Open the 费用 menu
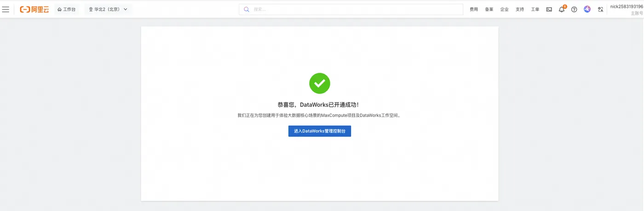The image size is (644, 211). click(474, 9)
